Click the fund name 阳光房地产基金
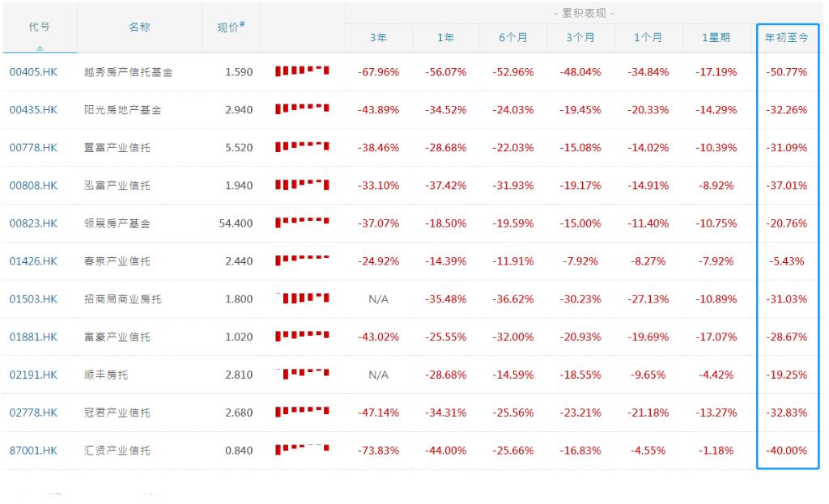The height and width of the screenshot is (504, 829). (122, 110)
